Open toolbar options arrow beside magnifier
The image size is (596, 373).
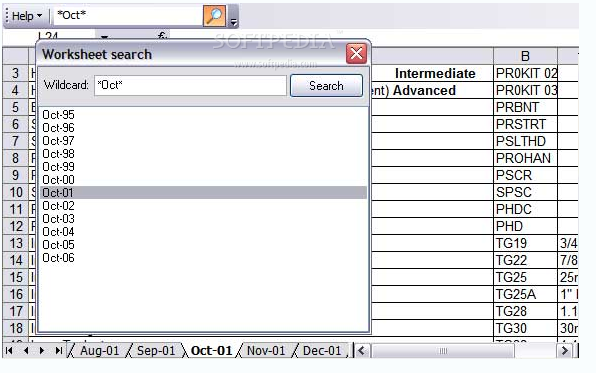coord(233,22)
